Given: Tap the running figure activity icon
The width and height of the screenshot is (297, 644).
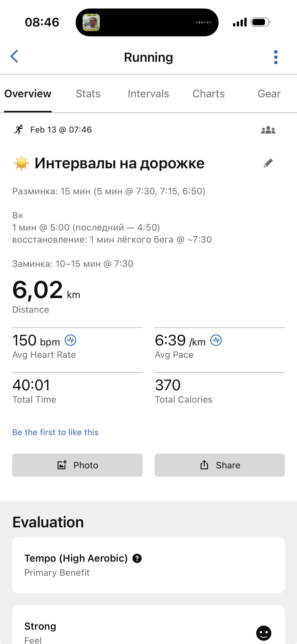Looking at the screenshot, I should [x=18, y=130].
